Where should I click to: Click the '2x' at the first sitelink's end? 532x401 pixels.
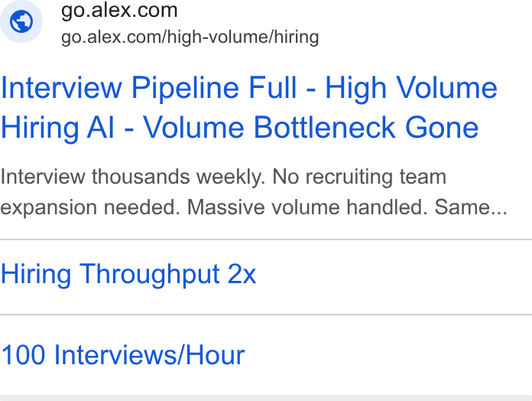click(x=242, y=275)
